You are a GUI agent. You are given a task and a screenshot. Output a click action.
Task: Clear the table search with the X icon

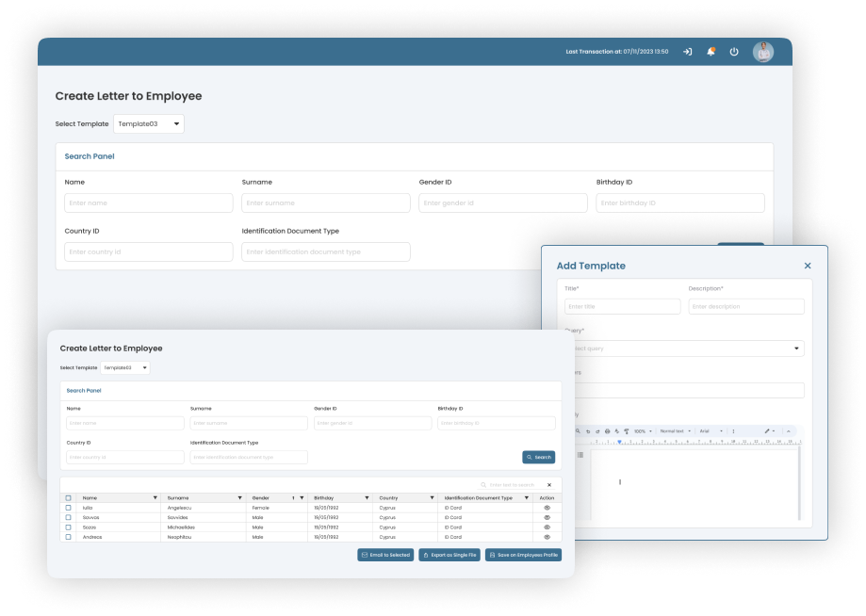[549, 485]
